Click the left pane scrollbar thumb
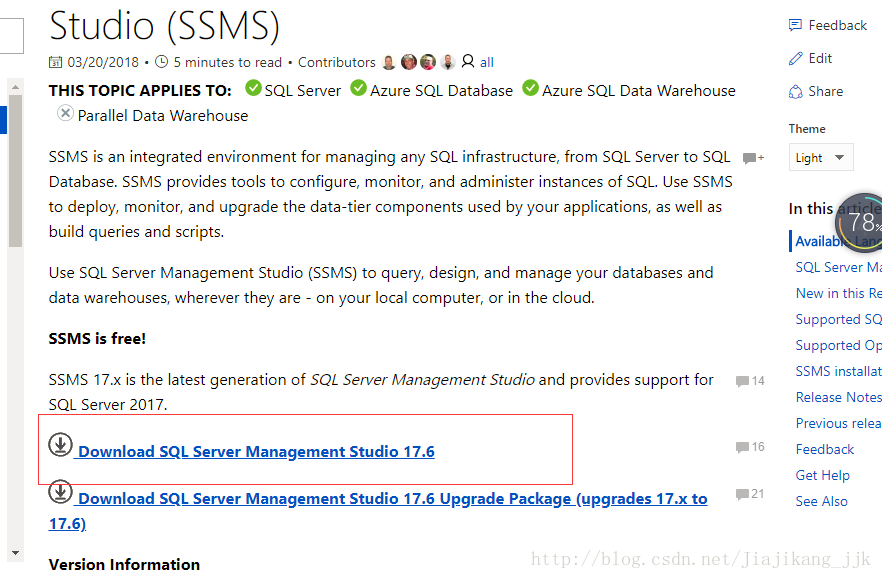 point(15,171)
